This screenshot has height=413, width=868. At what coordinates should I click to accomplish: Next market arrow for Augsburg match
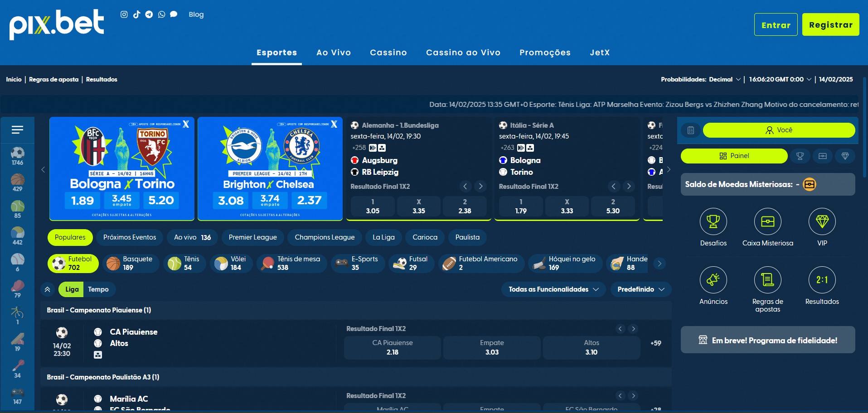[480, 186]
